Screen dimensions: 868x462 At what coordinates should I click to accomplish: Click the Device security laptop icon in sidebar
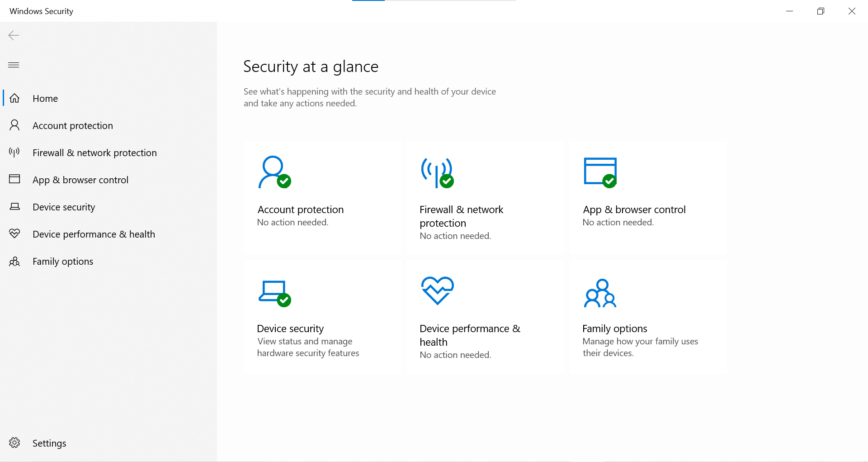pyautogui.click(x=14, y=207)
